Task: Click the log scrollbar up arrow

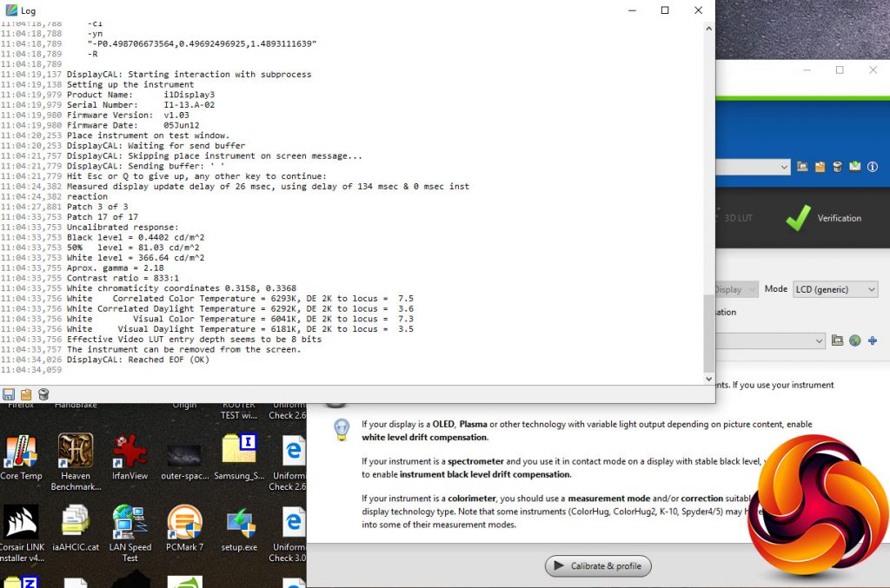Action: [x=708, y=30]
